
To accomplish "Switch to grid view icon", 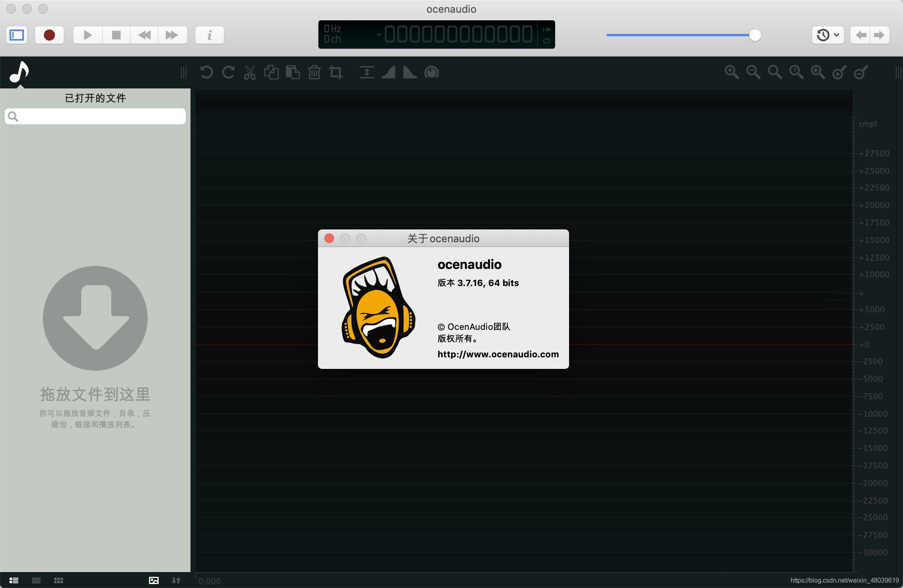I will [59, 580].
